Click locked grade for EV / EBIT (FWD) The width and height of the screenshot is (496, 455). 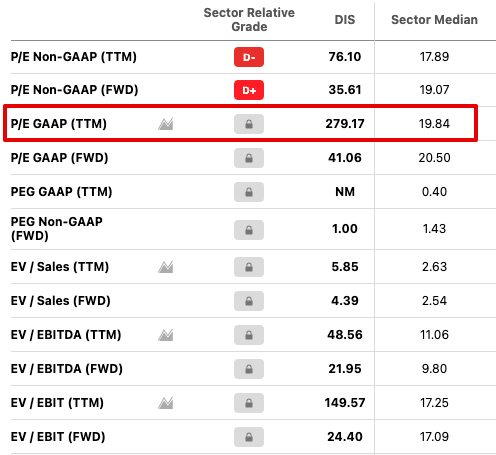click(x=249, y=437)
